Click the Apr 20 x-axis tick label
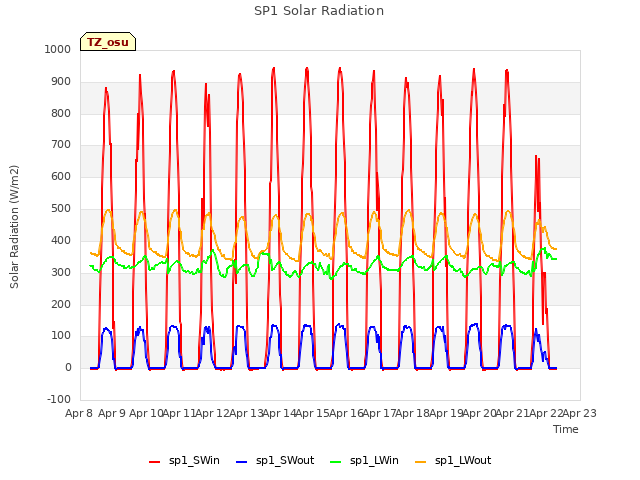The image size is (640, 480). (x=479, y=413)
